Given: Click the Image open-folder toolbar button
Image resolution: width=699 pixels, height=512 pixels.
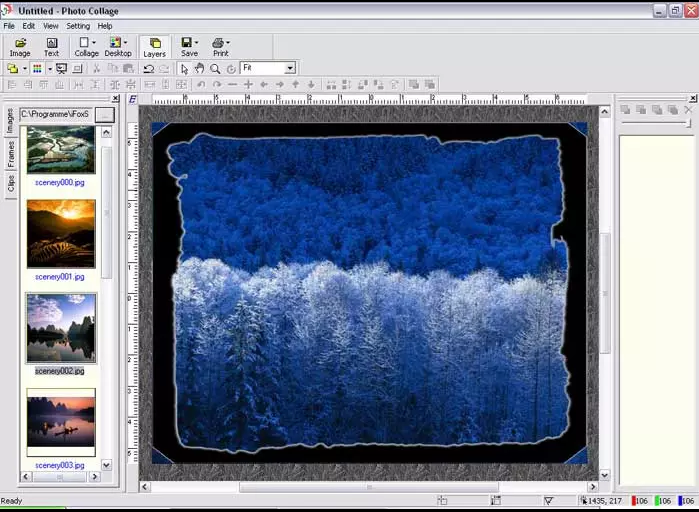Looking at the screenshot, I should [x=20, y=47].
